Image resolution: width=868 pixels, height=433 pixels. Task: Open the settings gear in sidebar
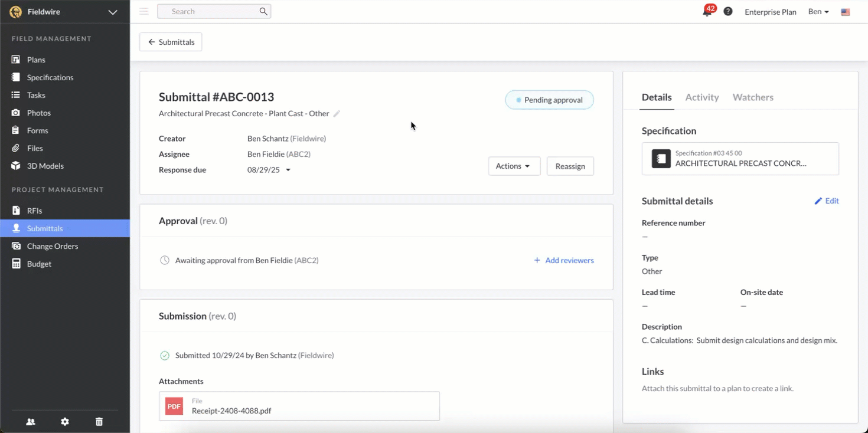click(65, 422)
